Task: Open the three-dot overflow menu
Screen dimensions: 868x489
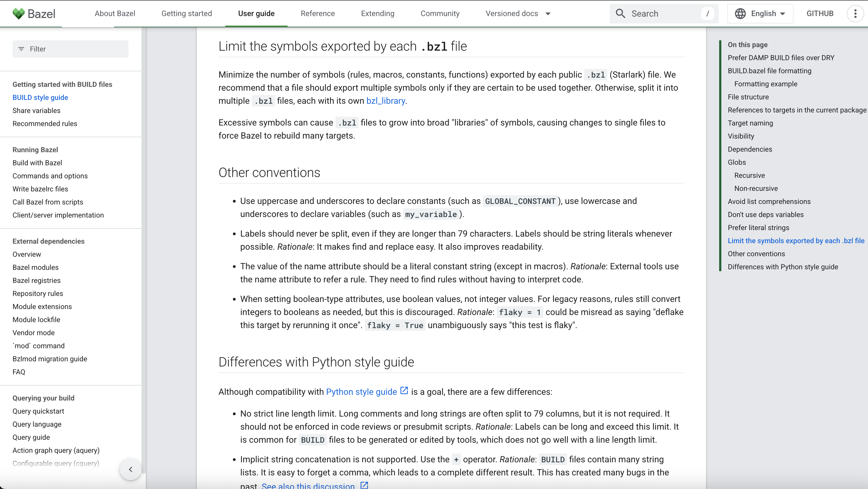Action: (855, 14)
